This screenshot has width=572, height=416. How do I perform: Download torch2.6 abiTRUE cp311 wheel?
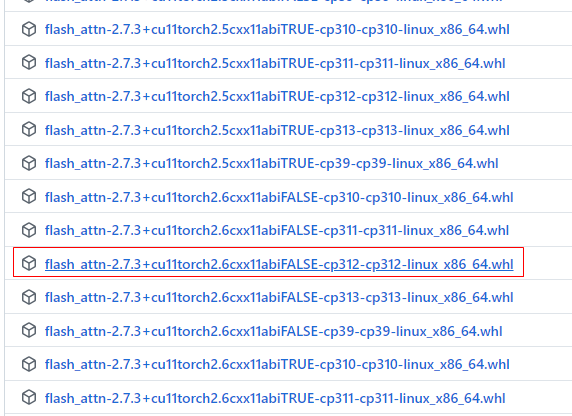pos(275,398)
